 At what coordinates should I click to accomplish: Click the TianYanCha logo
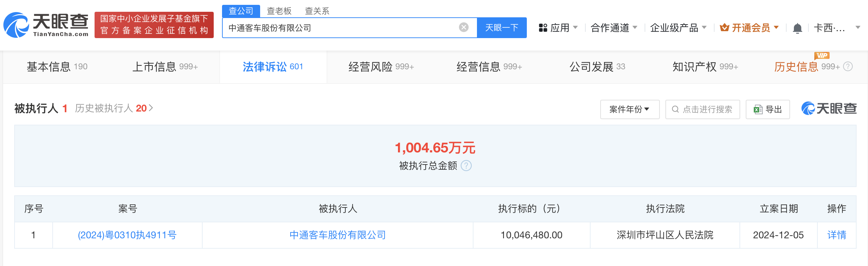[x=46, y=25]
